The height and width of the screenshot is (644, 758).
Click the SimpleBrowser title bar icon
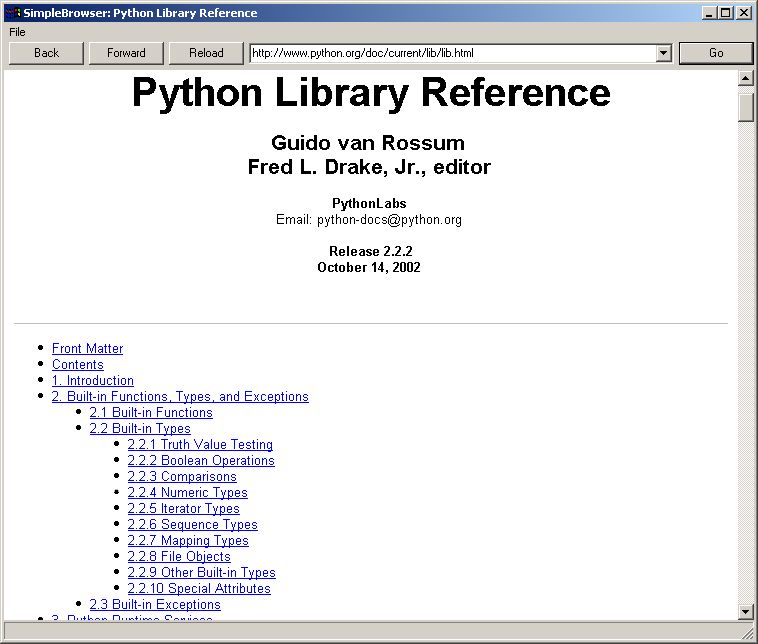(13, 13)
